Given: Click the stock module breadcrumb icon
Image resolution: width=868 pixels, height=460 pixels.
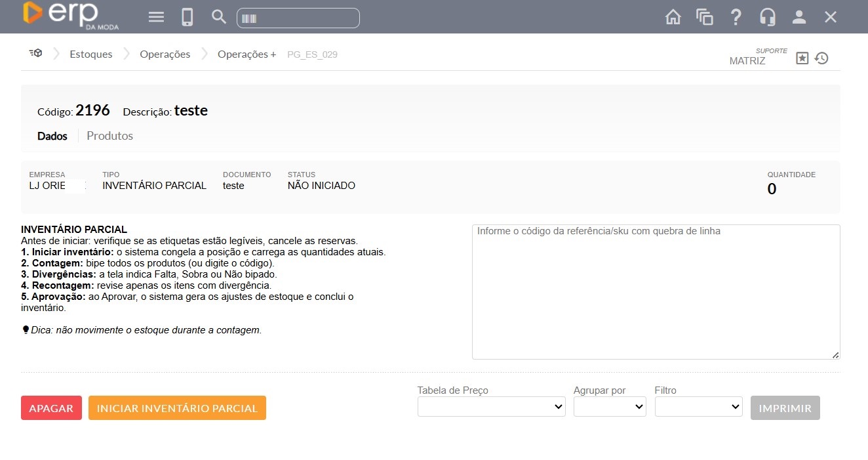Looking at the screenshot, I should [35, 54].
